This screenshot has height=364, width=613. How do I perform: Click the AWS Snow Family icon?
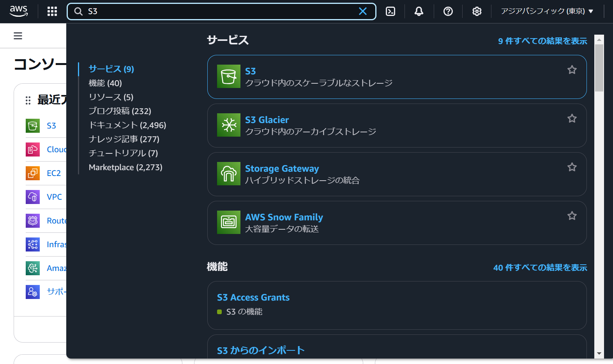click(229, 222)
